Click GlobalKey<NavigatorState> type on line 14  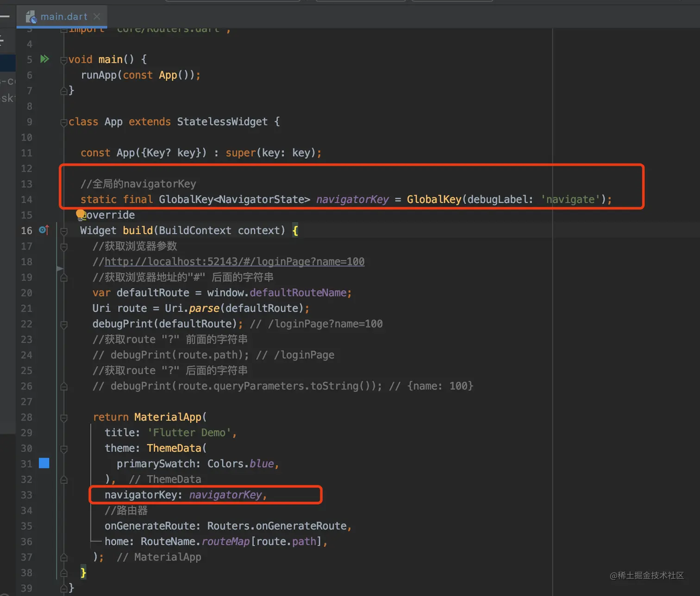coord(234,199)
